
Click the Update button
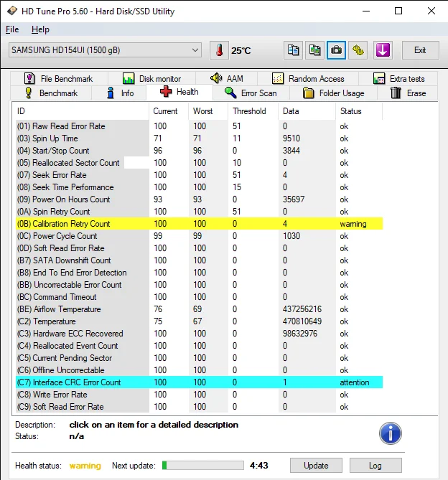pos(316,466)
